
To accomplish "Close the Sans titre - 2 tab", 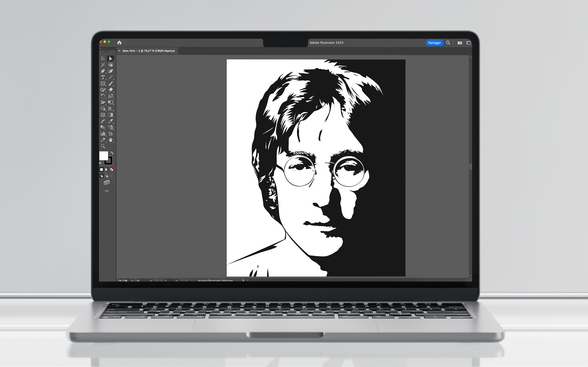I will point(119,51).
